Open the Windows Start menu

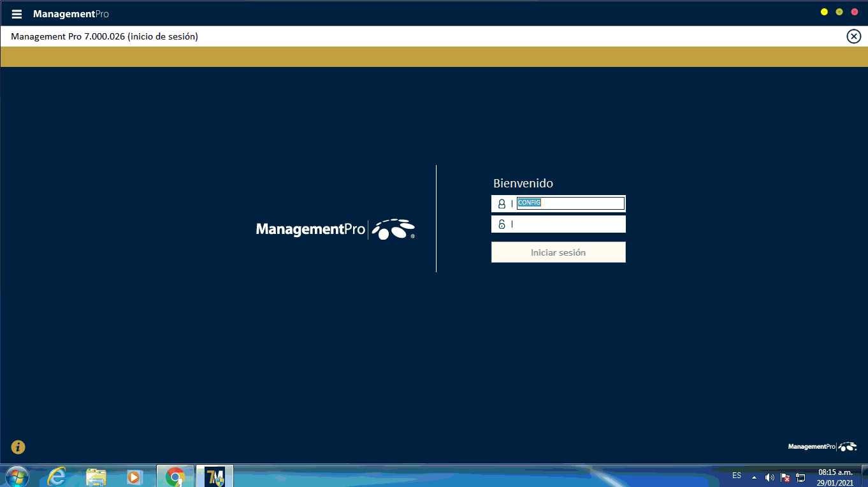(16, 476)
